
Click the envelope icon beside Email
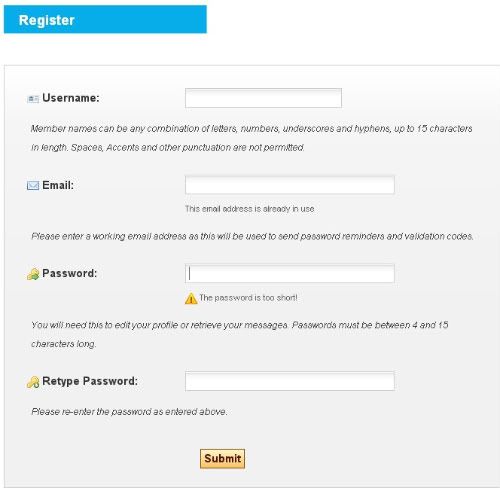point(33,186)
